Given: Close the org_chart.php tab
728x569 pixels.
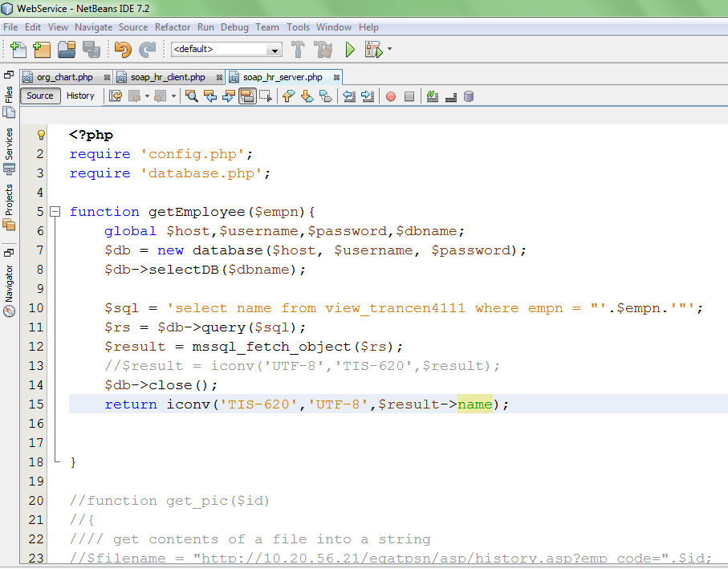Looking at the screenshot, I should [x=106, y=77].
